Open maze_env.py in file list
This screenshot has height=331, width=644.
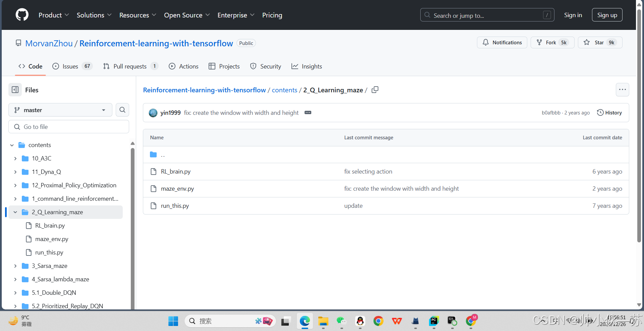point(177,189)
